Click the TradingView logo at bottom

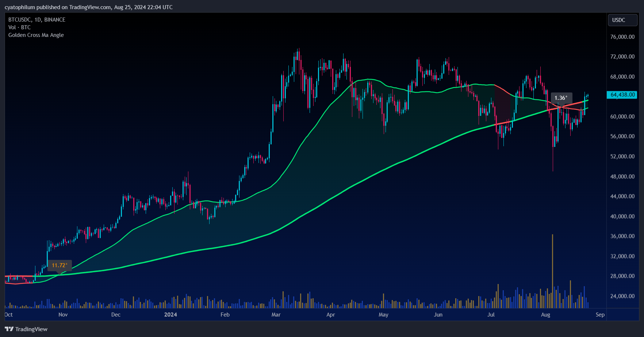pyautogui.click(x=26, y=329)
